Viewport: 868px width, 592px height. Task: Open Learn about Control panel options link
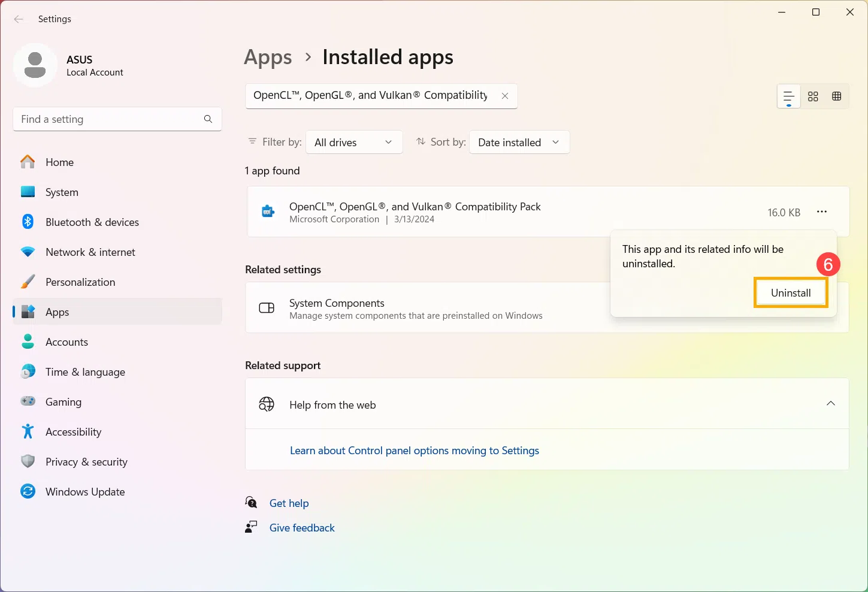pyautogui.click(x=414, y=451)
